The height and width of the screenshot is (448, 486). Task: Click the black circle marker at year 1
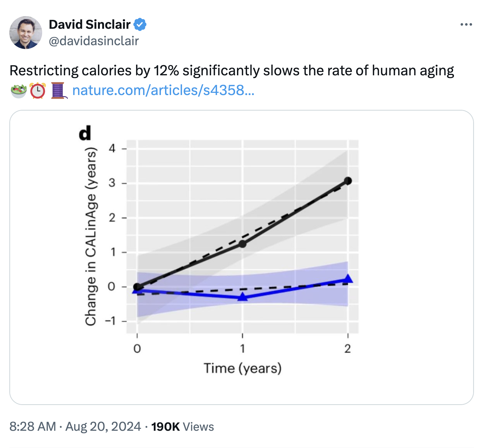(242, 244)
